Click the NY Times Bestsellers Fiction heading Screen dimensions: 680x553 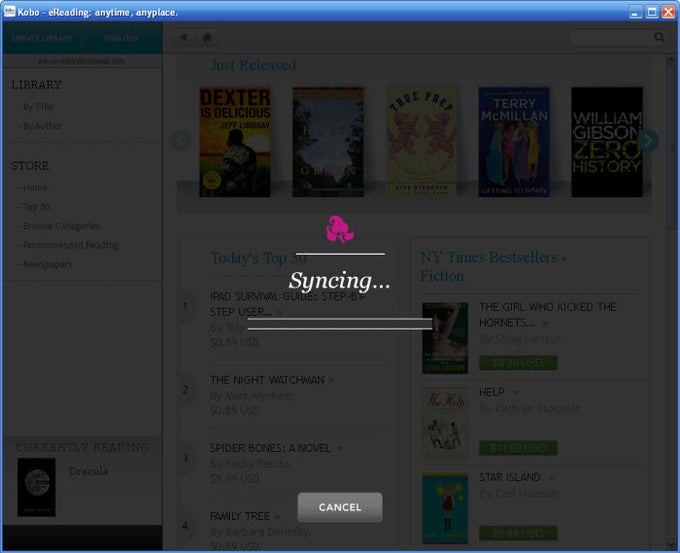(x=493, y=266)
